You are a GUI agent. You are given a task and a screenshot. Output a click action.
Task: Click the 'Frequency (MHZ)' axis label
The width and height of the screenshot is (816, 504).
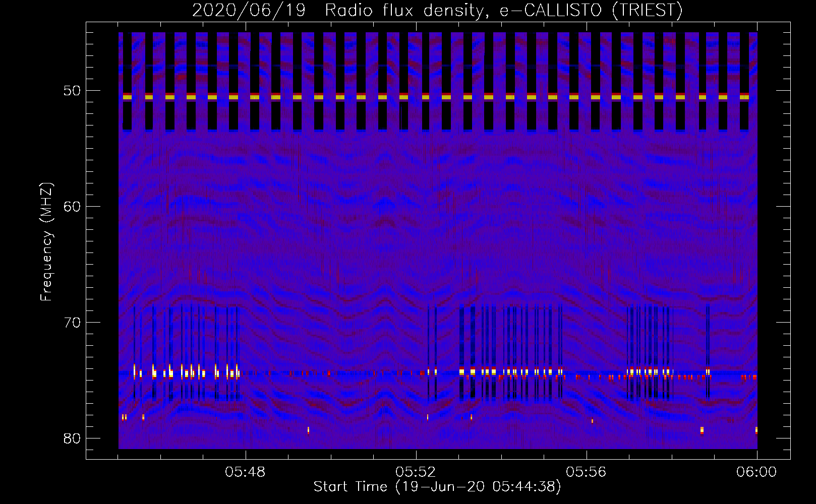click(46, 242)
